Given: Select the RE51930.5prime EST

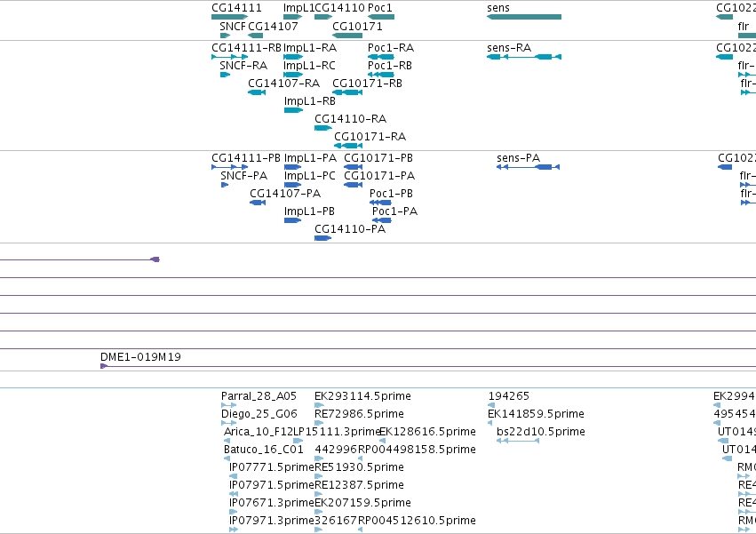Looking at the screenshot, I should click(318, 477).
